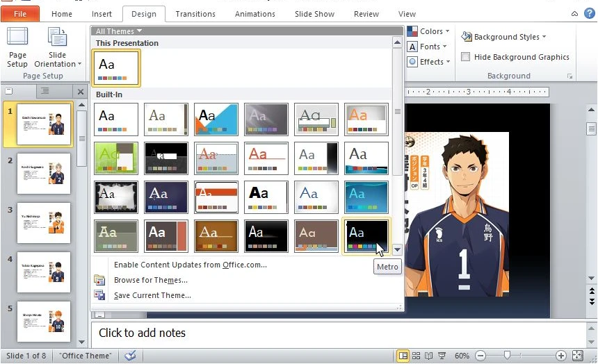
Task: Apply the torn paper black-bordered theme
Action: pos(116,197)
